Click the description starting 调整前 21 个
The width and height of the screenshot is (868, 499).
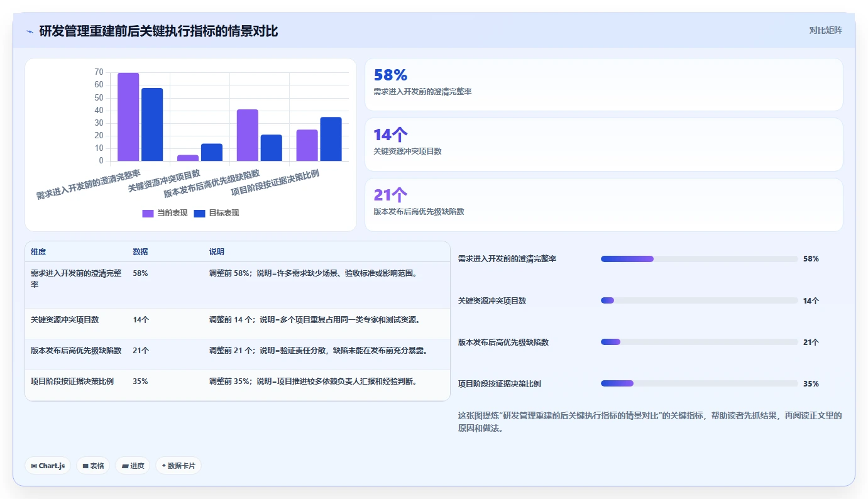point(318,351)
